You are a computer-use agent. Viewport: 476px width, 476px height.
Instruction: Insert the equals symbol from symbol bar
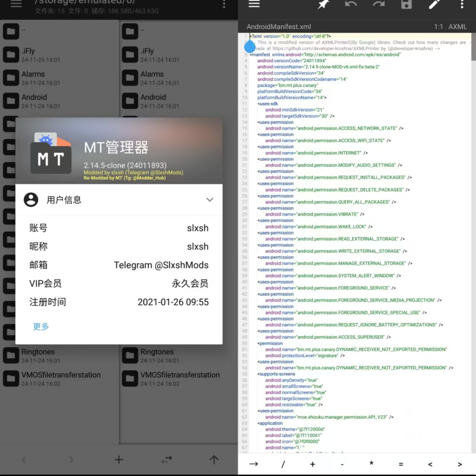[401, 464]
